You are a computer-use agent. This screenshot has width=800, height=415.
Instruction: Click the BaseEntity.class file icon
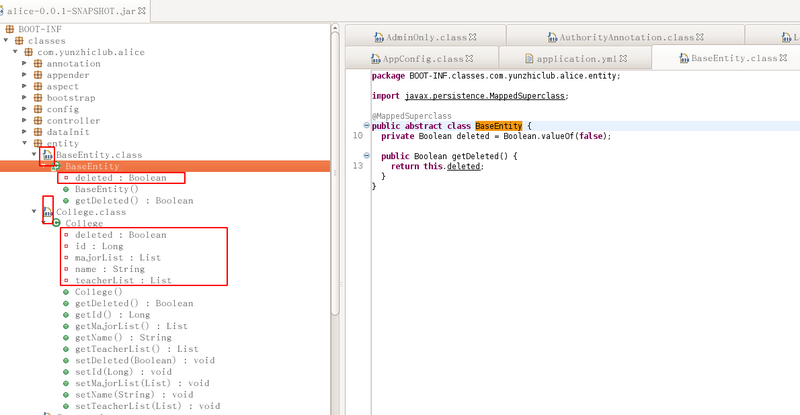coord(47,155)
